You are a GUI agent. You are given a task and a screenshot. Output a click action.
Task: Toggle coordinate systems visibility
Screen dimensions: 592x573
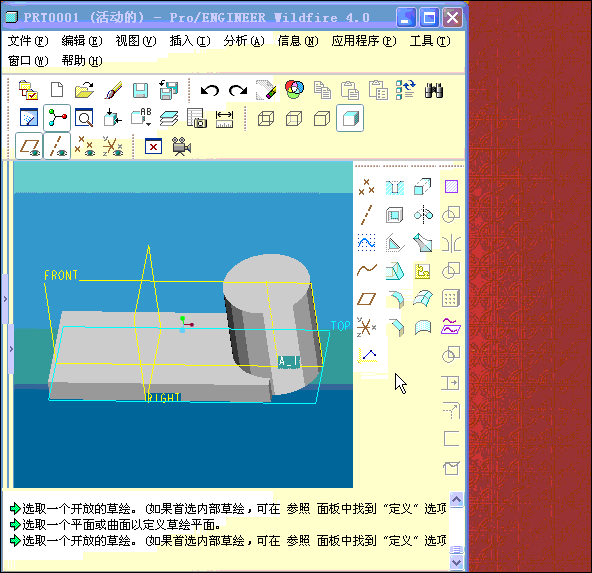click(113, 146)
